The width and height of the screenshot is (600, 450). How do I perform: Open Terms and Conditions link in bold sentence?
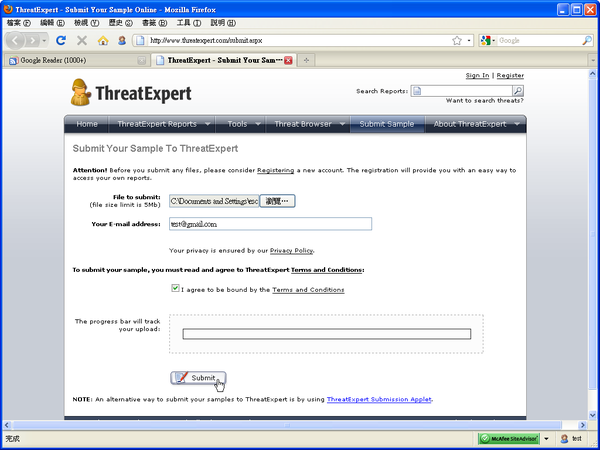click(326, 270)
